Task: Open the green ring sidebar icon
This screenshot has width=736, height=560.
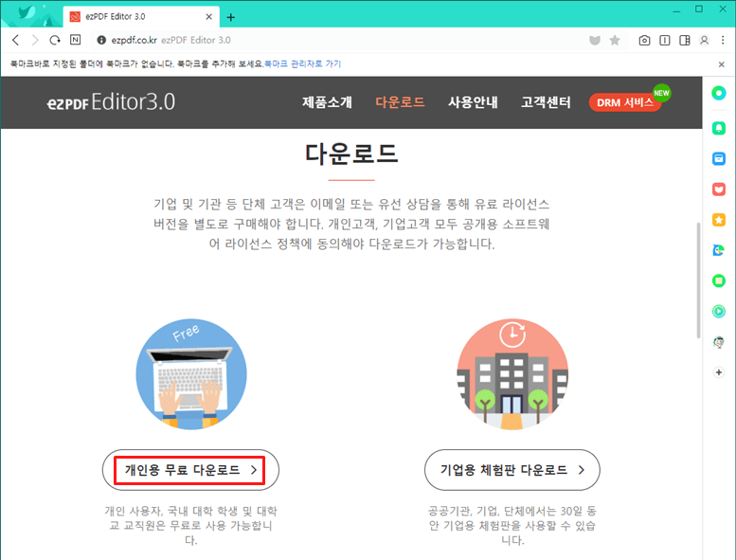Action: click(x=719, y=93)
